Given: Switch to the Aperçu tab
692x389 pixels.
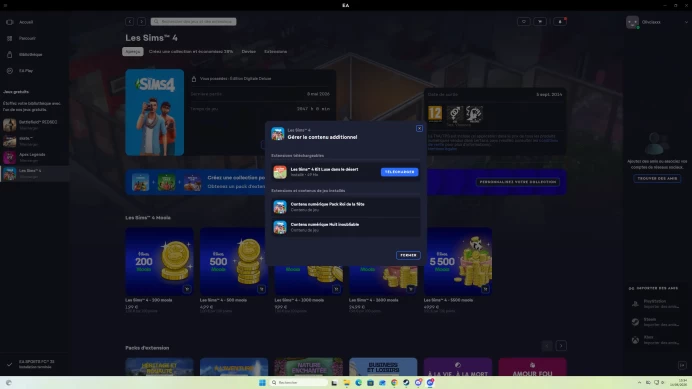Looking at the screenshot, I should 133,52.
